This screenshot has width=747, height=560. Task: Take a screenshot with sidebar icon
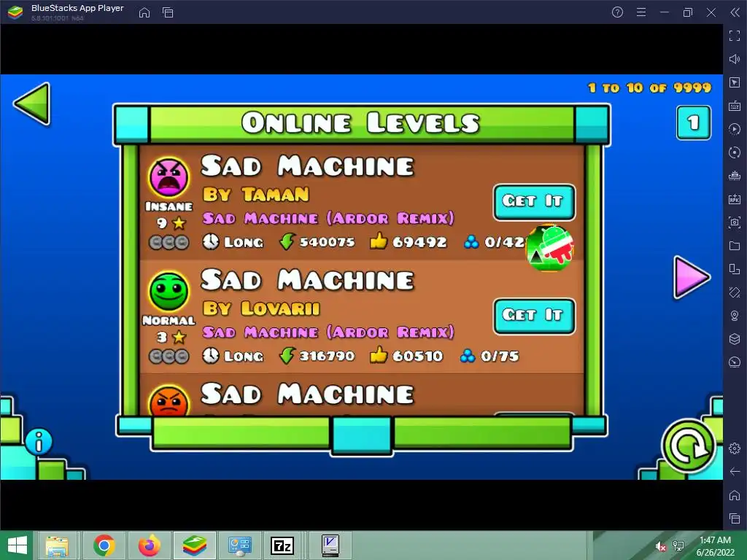pyautogui.click(x=735, y=222)
